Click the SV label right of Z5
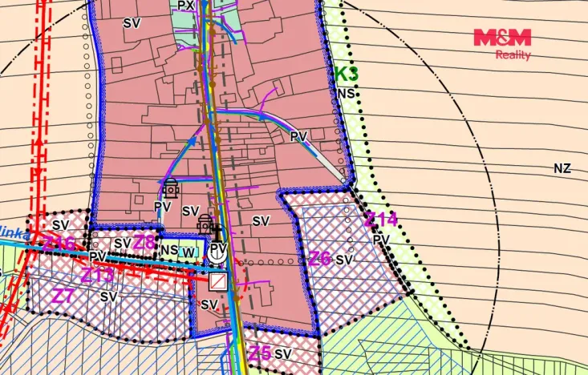Image resolution: width=588 pixels, height=375 pixels. 283,354
